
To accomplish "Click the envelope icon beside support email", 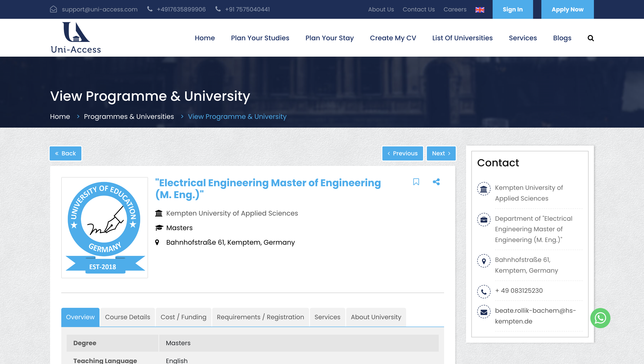I will point(53,9).
